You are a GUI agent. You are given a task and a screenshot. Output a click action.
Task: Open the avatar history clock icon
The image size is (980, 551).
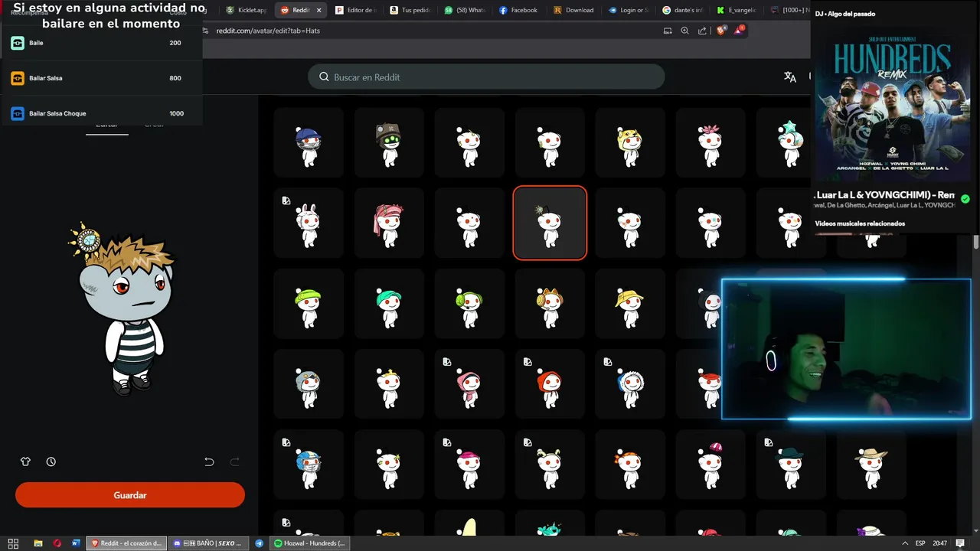click(x=51, y=461)
